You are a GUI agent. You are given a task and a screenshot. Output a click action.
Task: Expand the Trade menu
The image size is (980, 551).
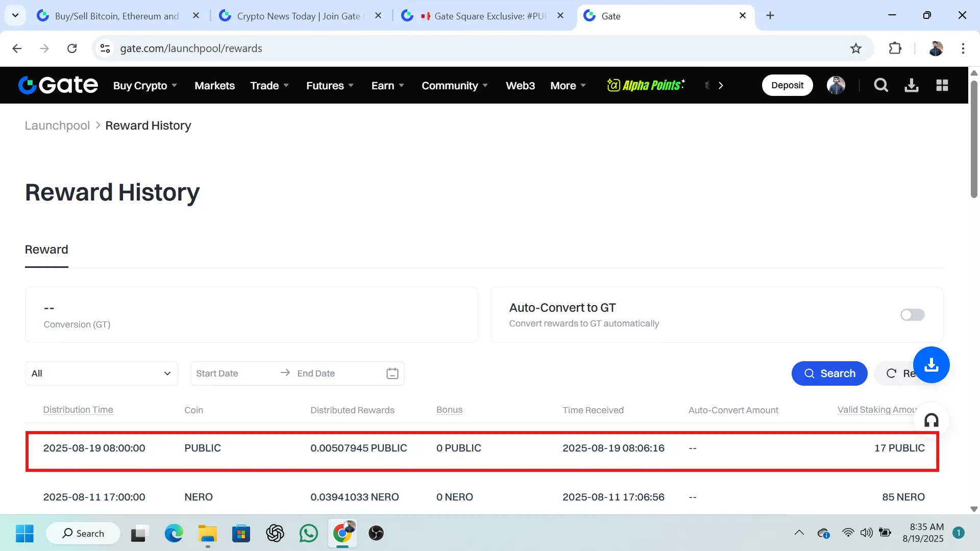click(x=269, y=85)
